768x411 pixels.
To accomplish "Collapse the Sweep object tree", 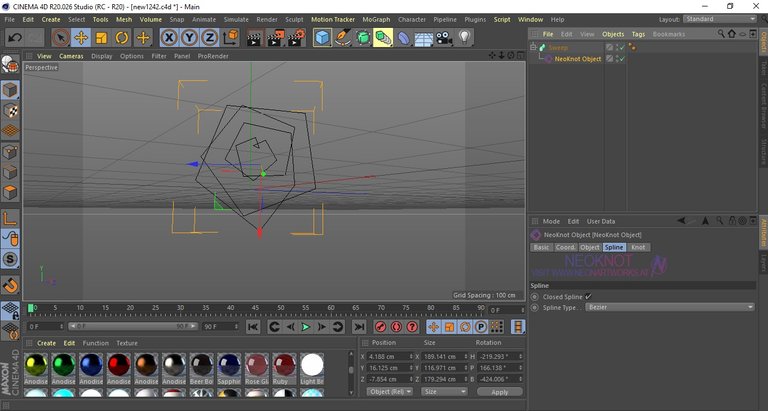I will point(533,48).
